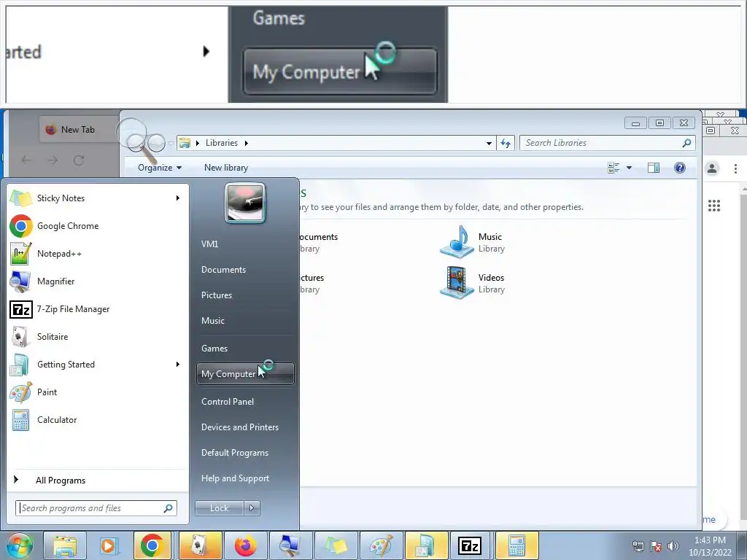Switch to Sticky Notes on the taskbar

point(336,545)
